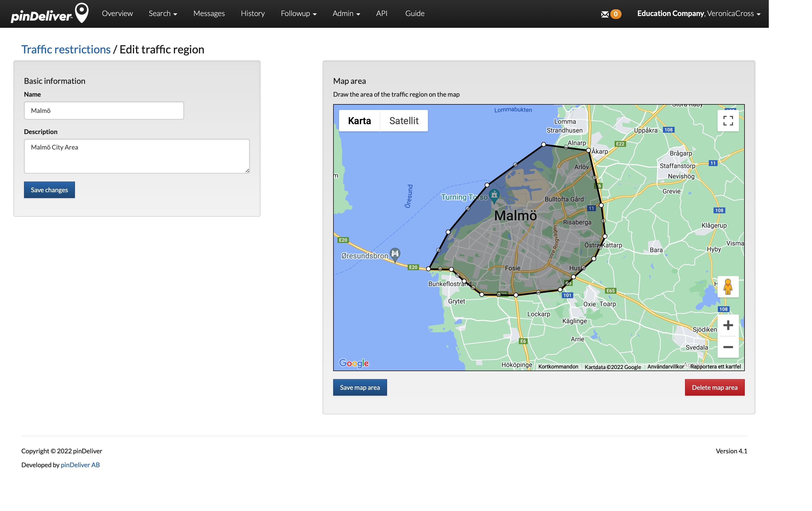Open the Traffic restrictions page link

pyautogui.click(x=66, y=49)
